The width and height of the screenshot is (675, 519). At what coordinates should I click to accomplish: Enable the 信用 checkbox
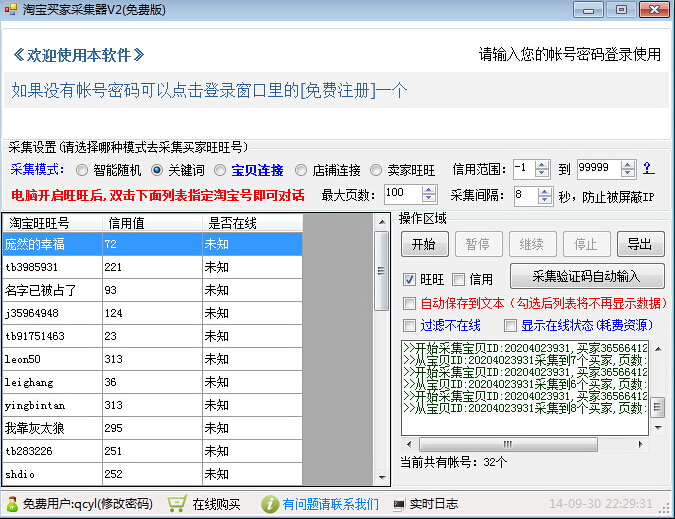(458, 279)
